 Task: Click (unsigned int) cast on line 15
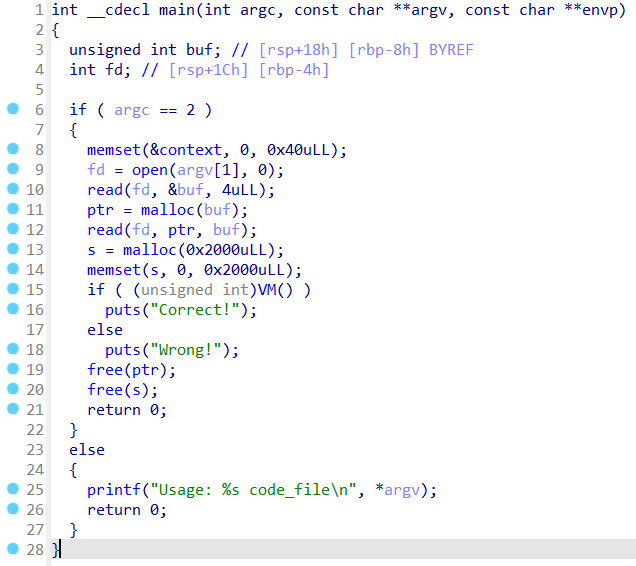tap(195, 290)
